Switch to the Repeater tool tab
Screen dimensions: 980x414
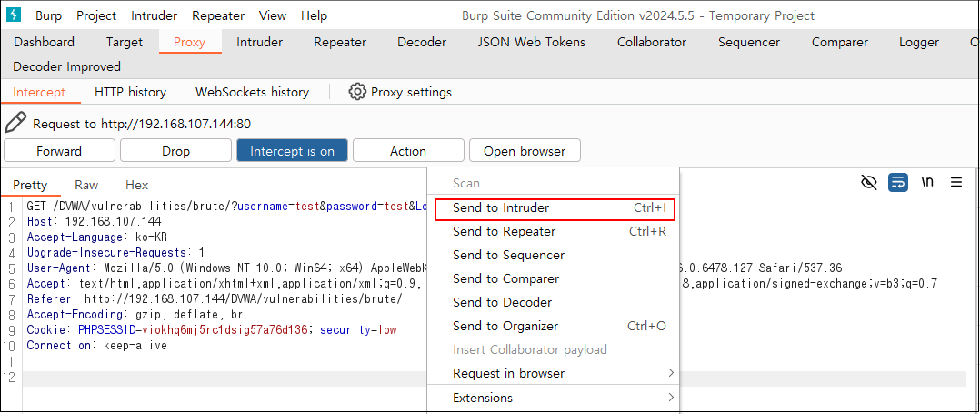click(x=340, y=42)
